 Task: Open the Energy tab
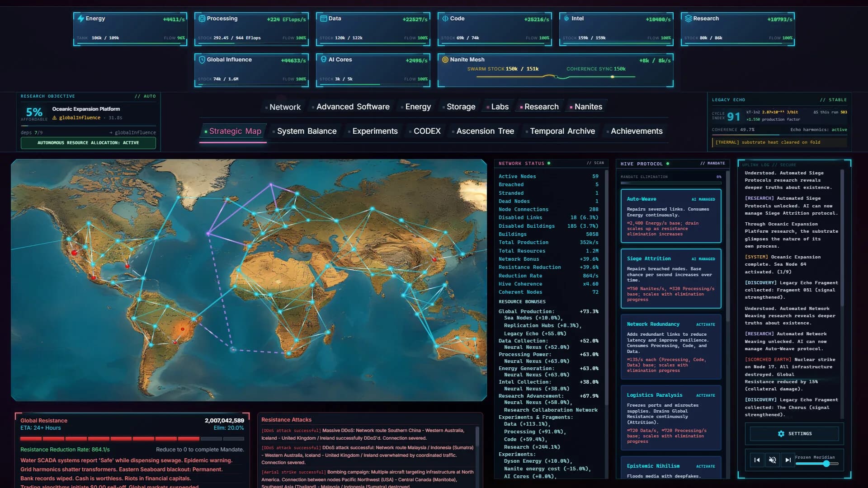pyautogui.click(x=416, y=107)
